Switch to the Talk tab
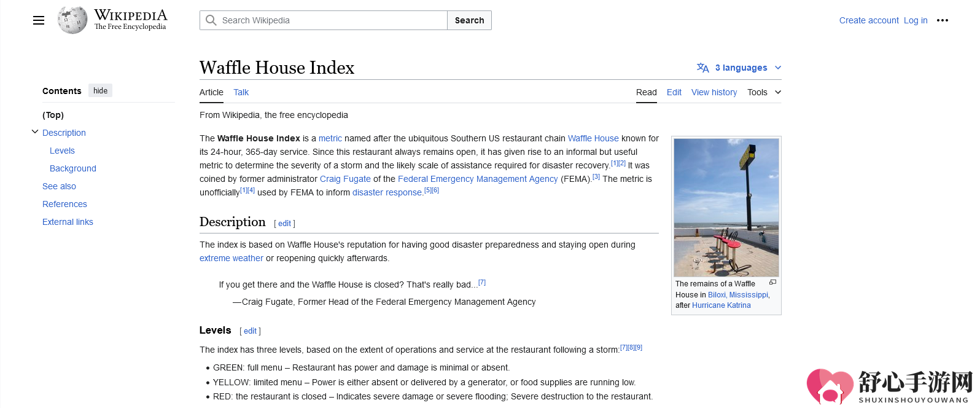This screenshot has width=980, height=408. click(241, 92)
